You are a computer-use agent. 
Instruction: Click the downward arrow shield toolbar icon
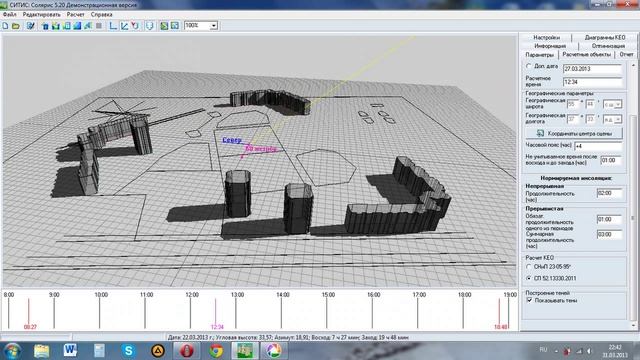[150, 26]
